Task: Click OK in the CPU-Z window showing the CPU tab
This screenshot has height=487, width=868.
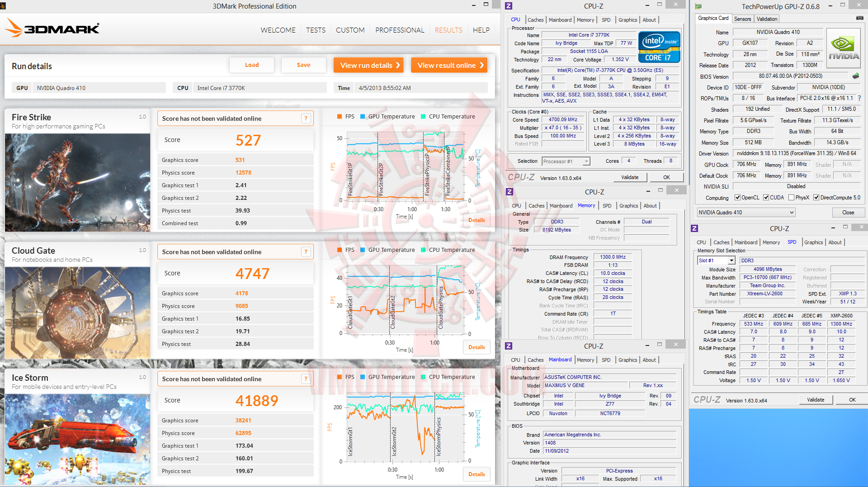Action: click(x=666, y=177)
